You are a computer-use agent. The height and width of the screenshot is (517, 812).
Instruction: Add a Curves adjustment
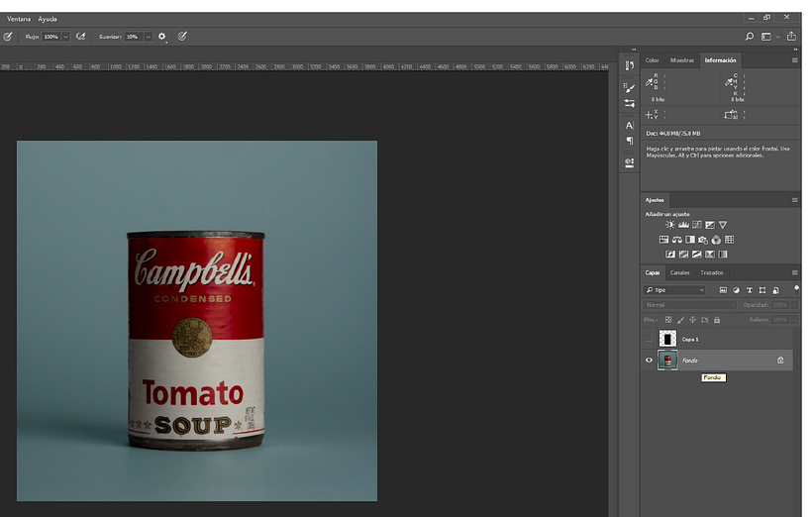click(x=697, y=225)
